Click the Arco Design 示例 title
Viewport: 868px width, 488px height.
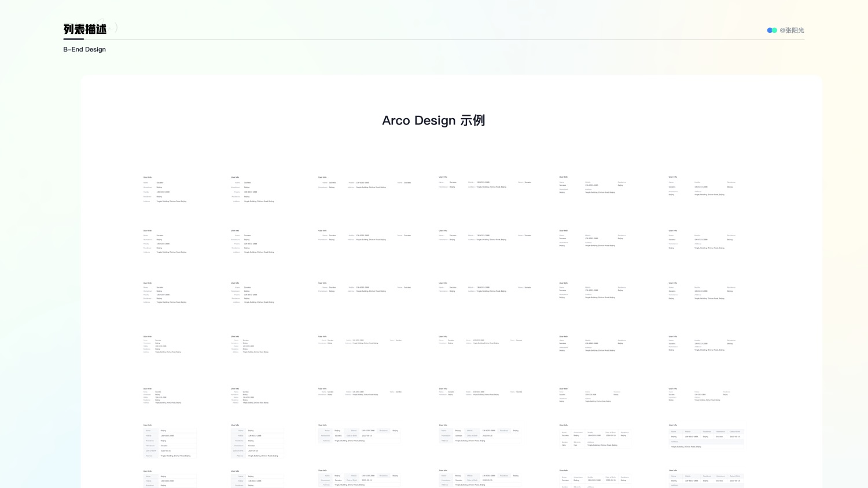coord(433,120)
